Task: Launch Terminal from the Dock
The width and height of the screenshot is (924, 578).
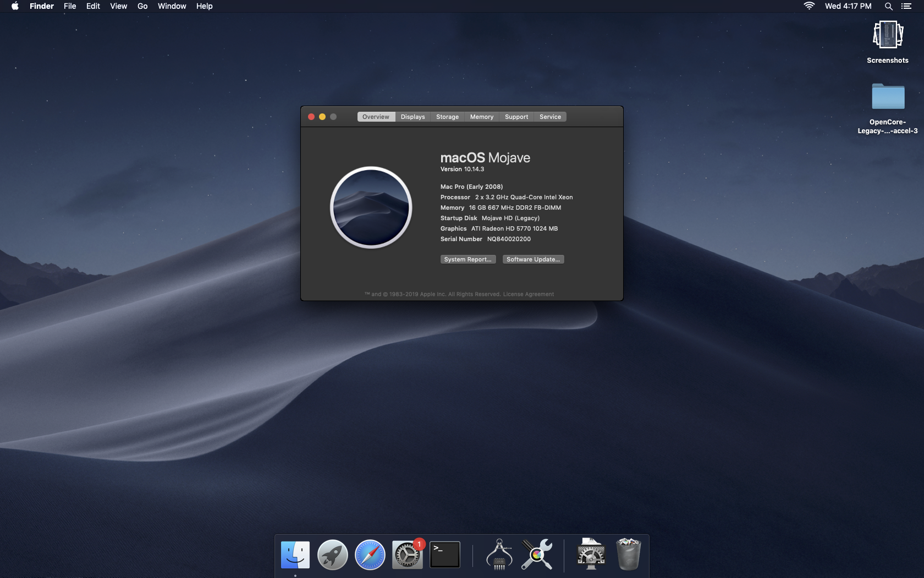Action: [x=445, y=554]
